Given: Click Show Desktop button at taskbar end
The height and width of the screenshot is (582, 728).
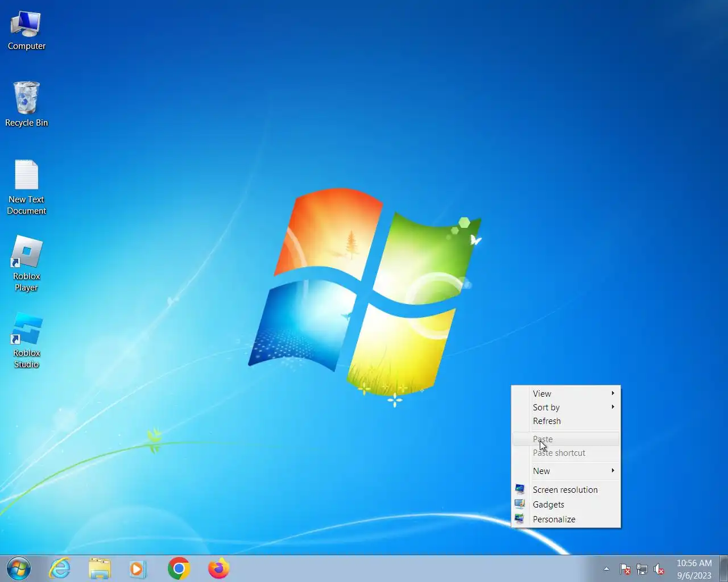Looking at the screenshot, I should 723,568.
